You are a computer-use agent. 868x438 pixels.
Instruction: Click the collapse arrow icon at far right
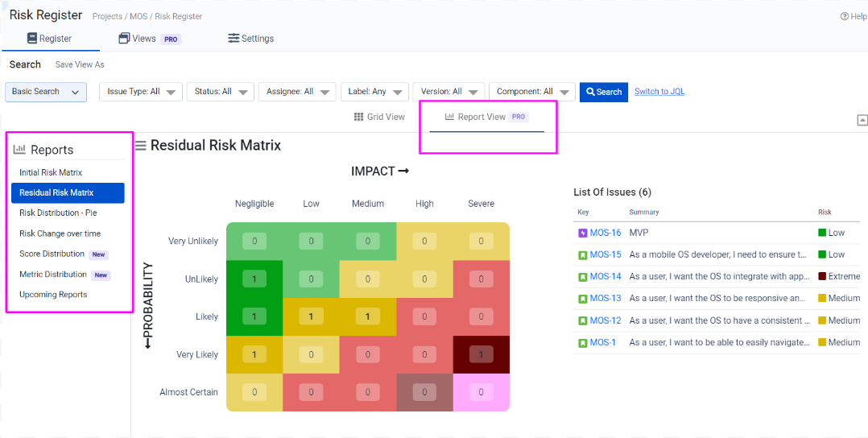(862, 120)
